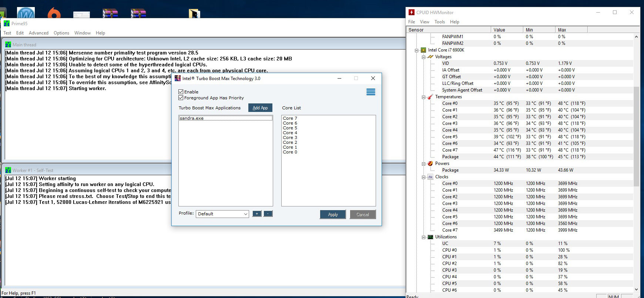Click the Clocks waveform icon
The image size is (644, 298).
tap(430, 177)
